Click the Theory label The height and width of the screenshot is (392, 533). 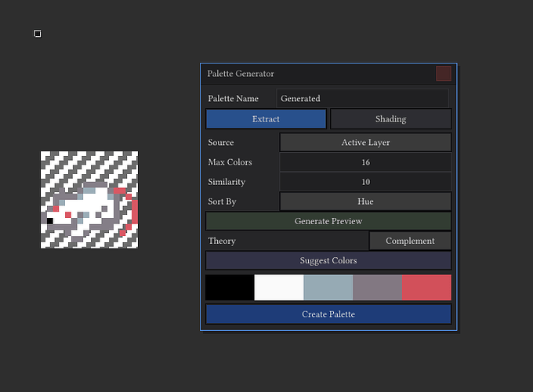click(222, 241)
